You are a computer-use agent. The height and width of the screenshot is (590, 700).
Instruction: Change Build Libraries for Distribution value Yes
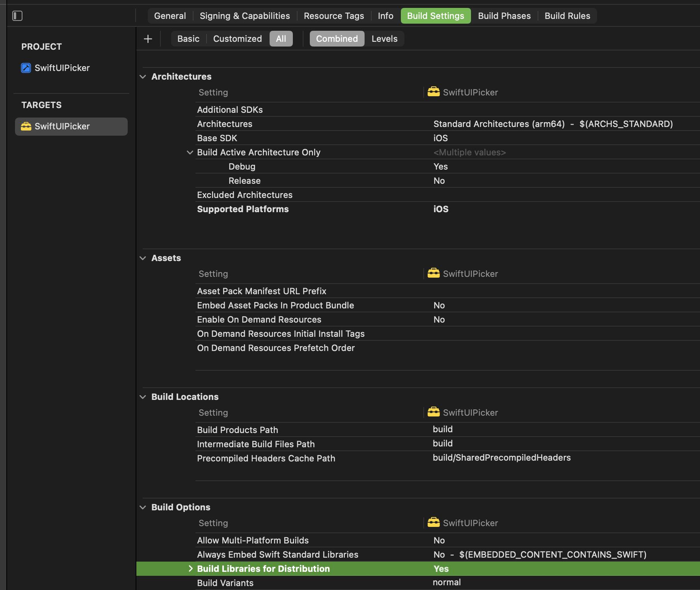(441, 569)
